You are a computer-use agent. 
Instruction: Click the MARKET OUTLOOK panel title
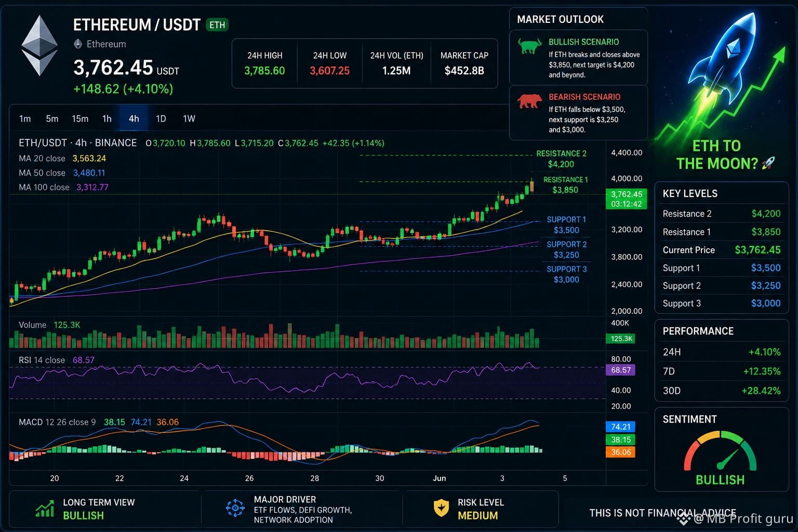coord(560,19)
